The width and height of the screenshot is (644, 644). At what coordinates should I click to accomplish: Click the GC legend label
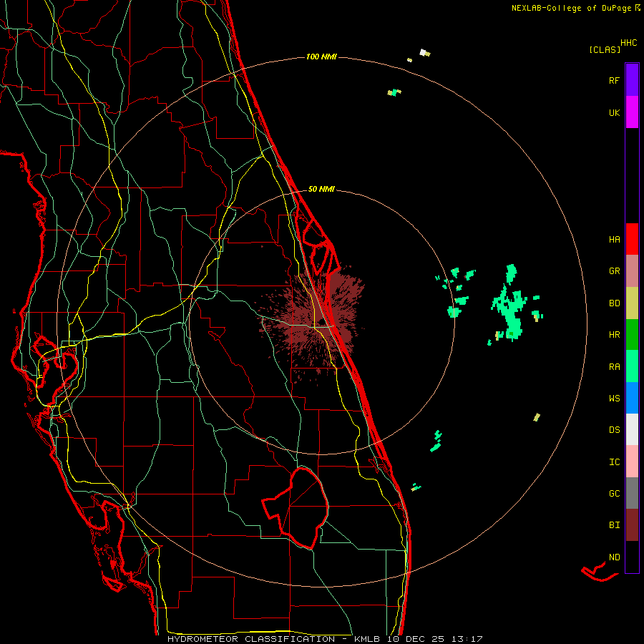[615, 494]
